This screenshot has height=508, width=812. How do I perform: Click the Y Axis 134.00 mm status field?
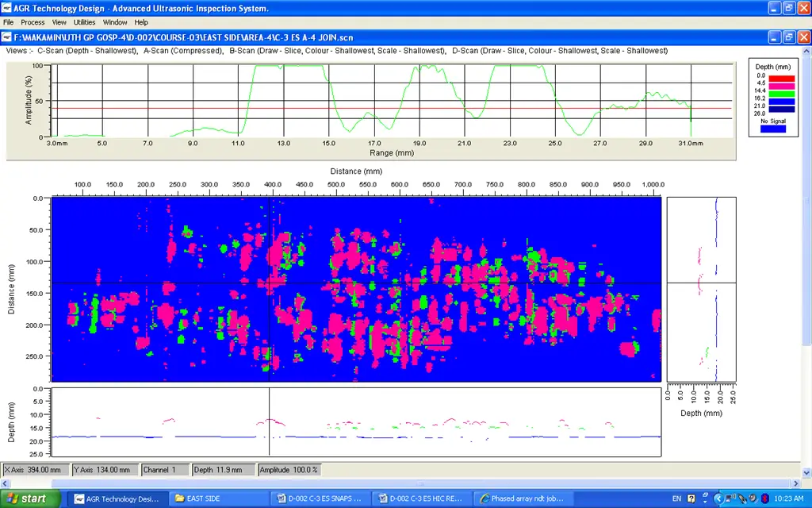point(105,470)
